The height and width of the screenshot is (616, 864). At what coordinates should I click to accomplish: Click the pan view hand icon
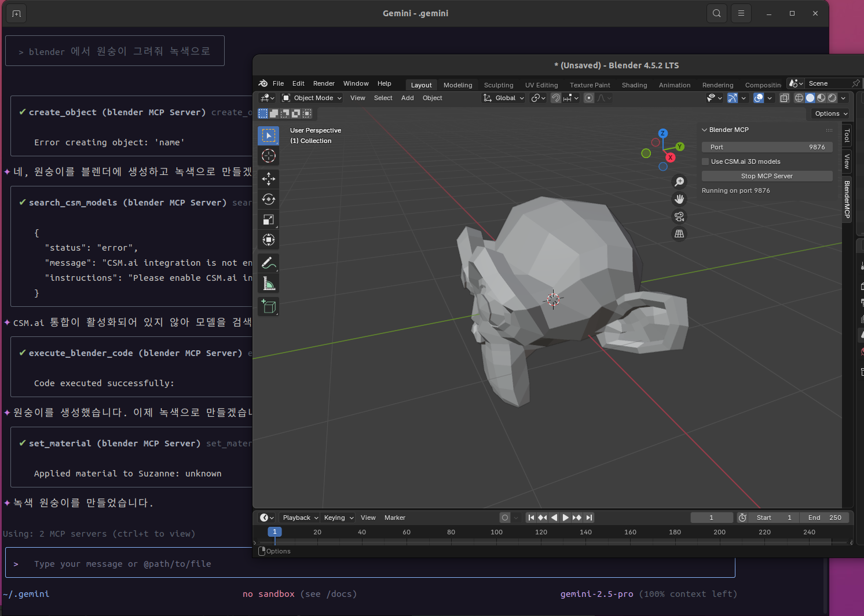[679, 199]
